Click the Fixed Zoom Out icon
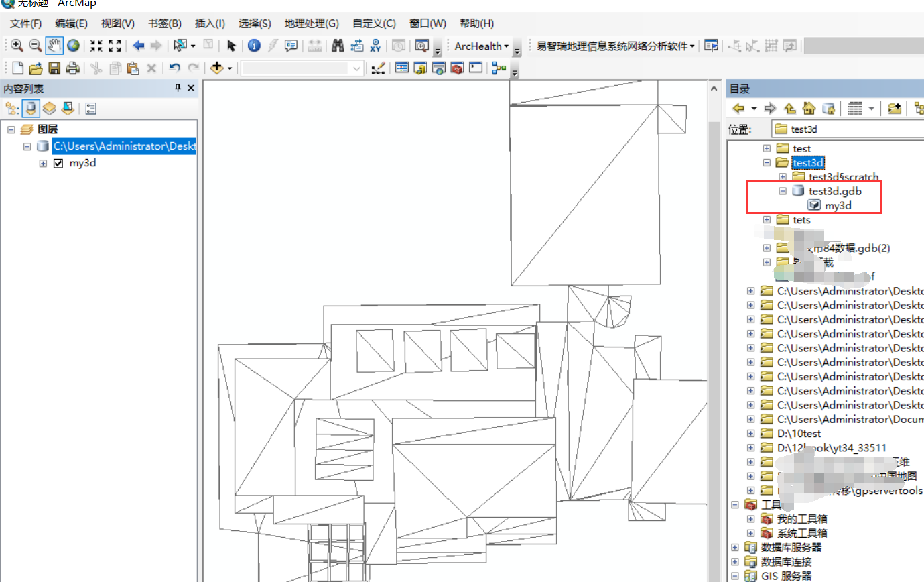 [x=115, y=46]
